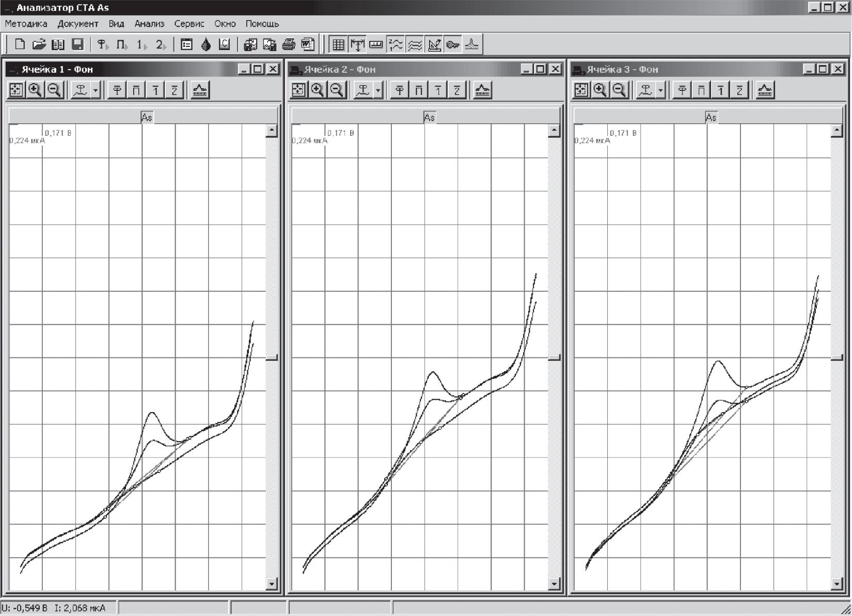The image size is (852, 616).
Task: Expand the baseline dropdown arrow in Ячейка 2
Action: pyautogui.click(x=378, y=90)
